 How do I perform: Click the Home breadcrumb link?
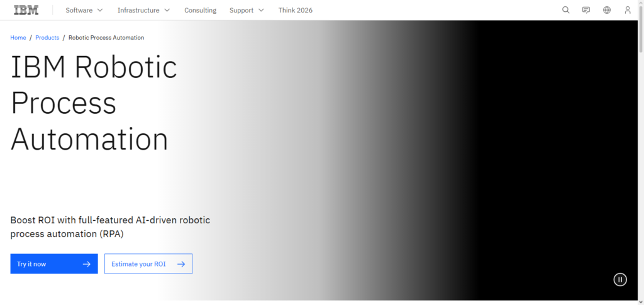[18, 38]
